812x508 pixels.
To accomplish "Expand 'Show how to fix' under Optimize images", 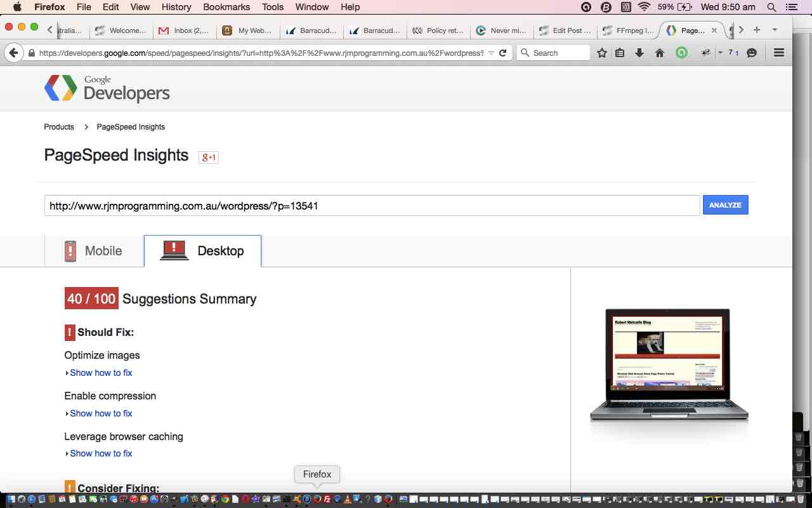I will 101,373.
